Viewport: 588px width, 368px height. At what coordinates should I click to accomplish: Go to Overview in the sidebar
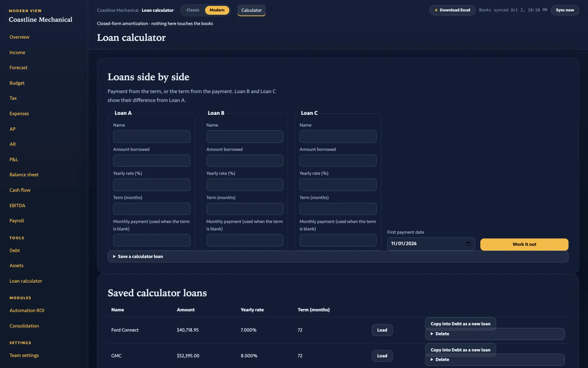tap(19, 37)
